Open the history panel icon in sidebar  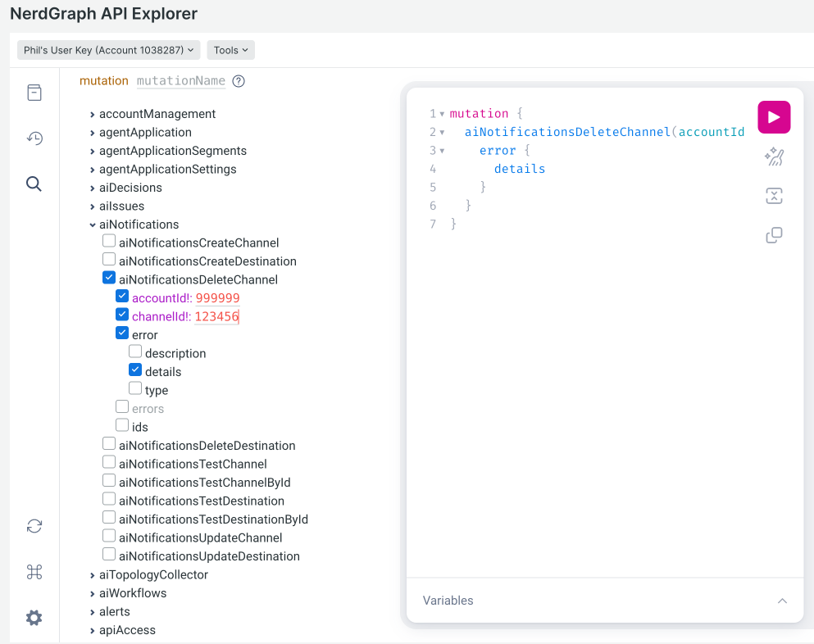pyautogui.click(x=34, y=138)
